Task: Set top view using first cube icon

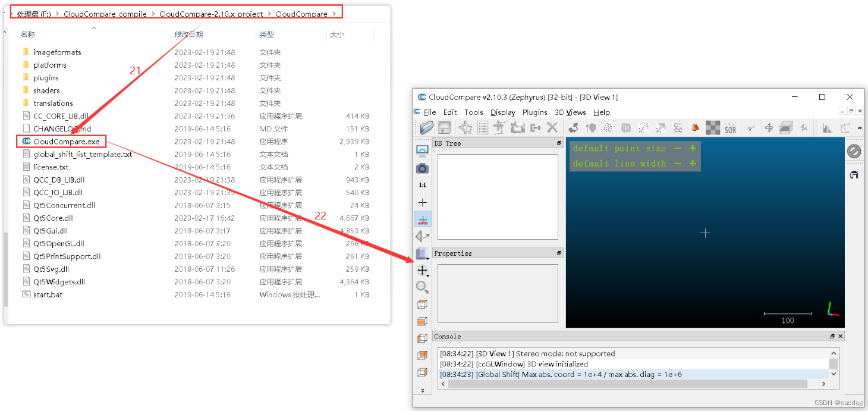Action: pos(422,304)
